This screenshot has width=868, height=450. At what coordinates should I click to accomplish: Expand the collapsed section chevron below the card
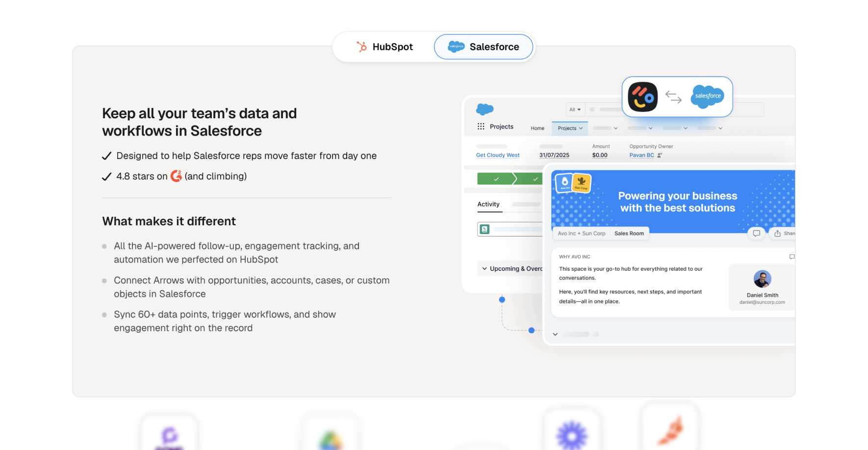pyautogui.click(x=555, y=334)
